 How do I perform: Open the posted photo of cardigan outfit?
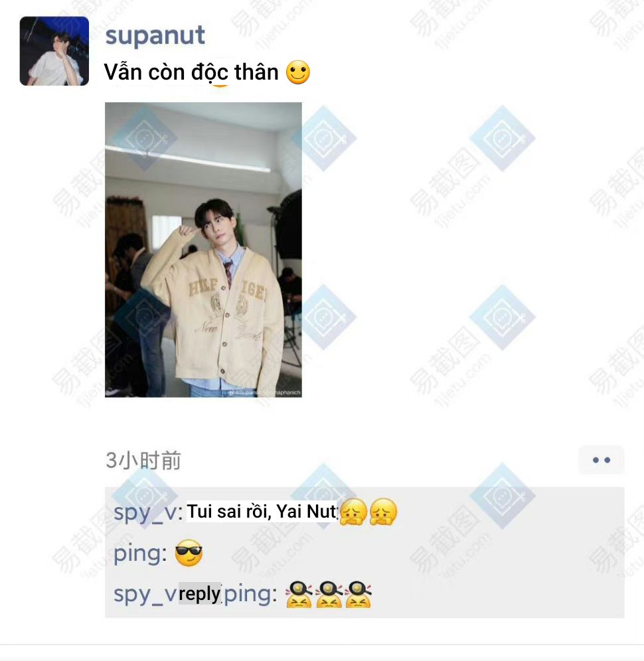[x=203, y=250]
